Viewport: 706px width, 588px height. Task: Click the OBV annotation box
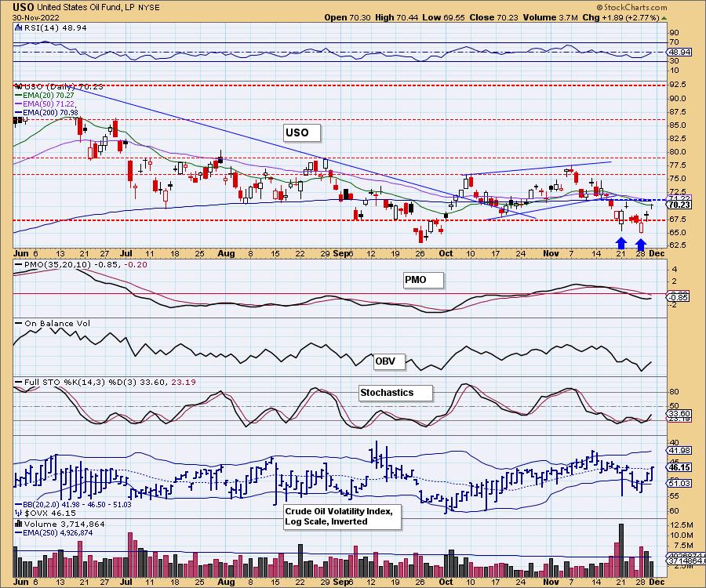[x=389, y=361]
